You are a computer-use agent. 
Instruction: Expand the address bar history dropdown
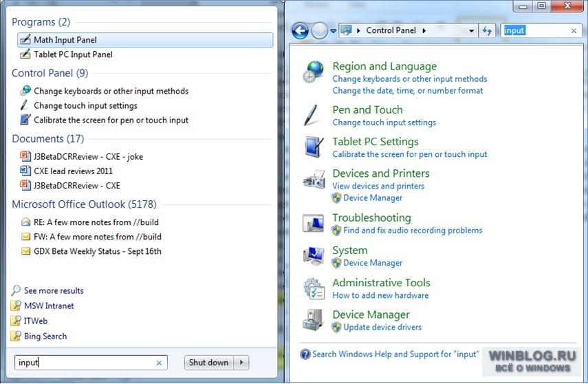[471, 31]
